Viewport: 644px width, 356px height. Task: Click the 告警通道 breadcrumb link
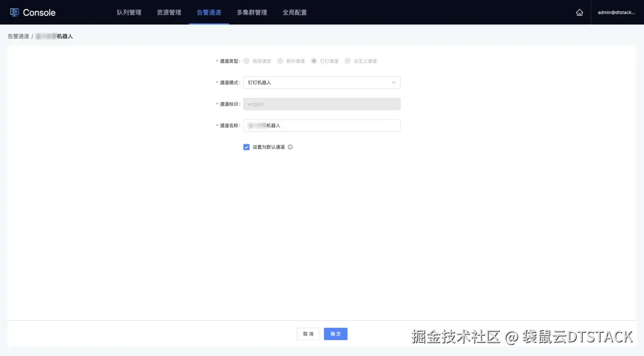[18, 36]
